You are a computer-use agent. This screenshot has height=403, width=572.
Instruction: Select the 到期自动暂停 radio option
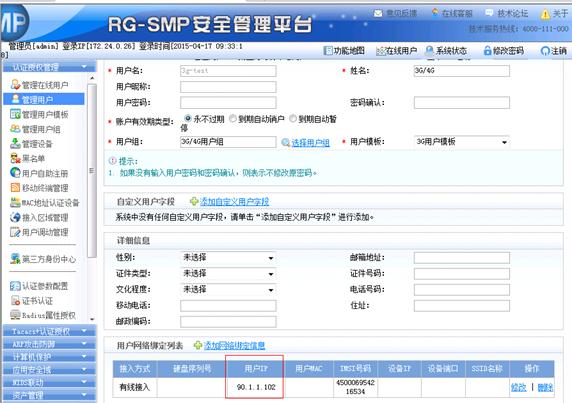[x=293, y=119]
